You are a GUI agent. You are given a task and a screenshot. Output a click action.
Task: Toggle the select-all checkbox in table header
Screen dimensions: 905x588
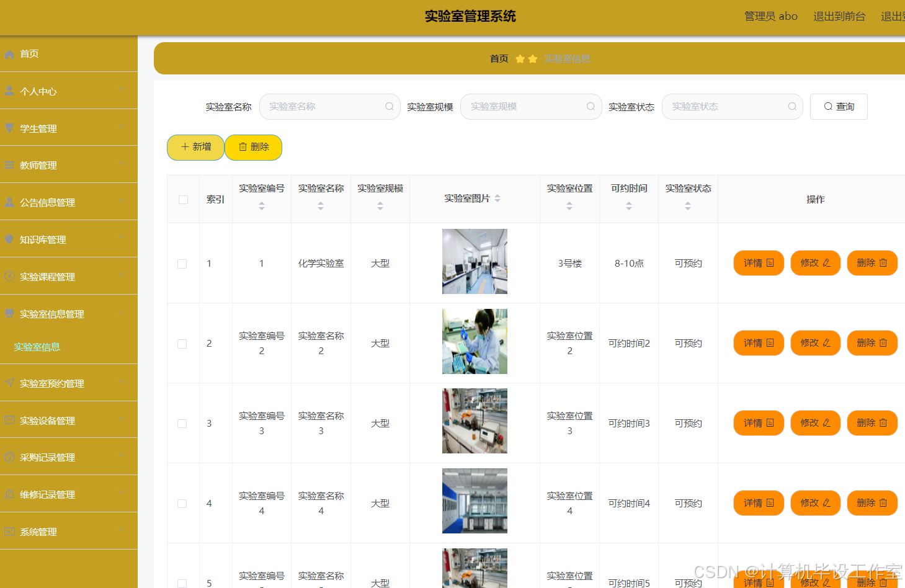[183, 199]
